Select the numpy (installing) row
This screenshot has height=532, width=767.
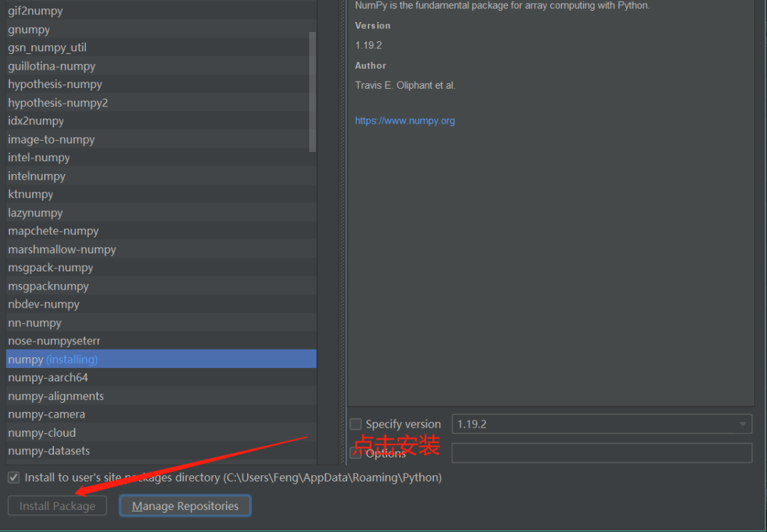(161, 359)
